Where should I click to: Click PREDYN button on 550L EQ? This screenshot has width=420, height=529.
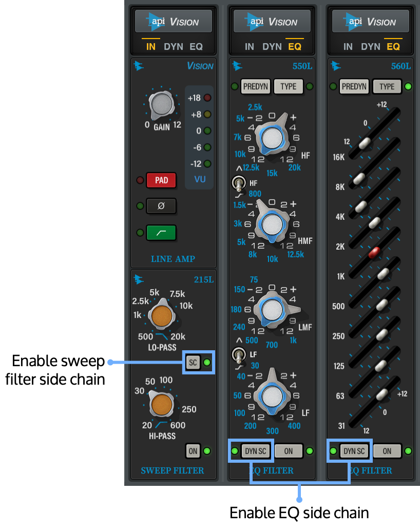[x=256, y=86]
